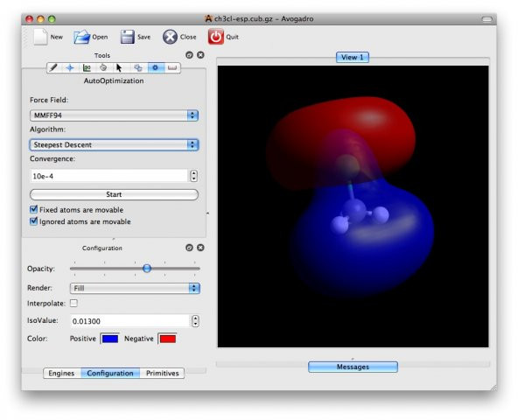Click the Start optimization button
Screen dimensions: 518x420
point(114,194)
